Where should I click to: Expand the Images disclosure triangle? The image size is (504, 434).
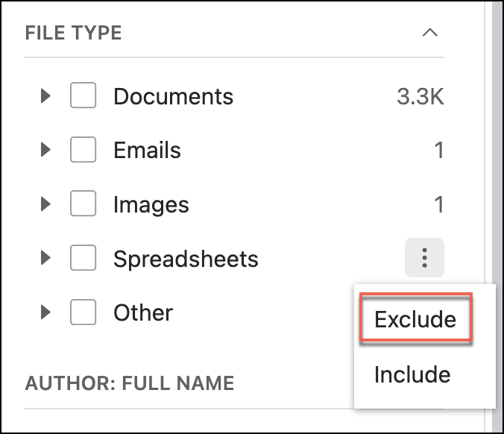point(45,204)
